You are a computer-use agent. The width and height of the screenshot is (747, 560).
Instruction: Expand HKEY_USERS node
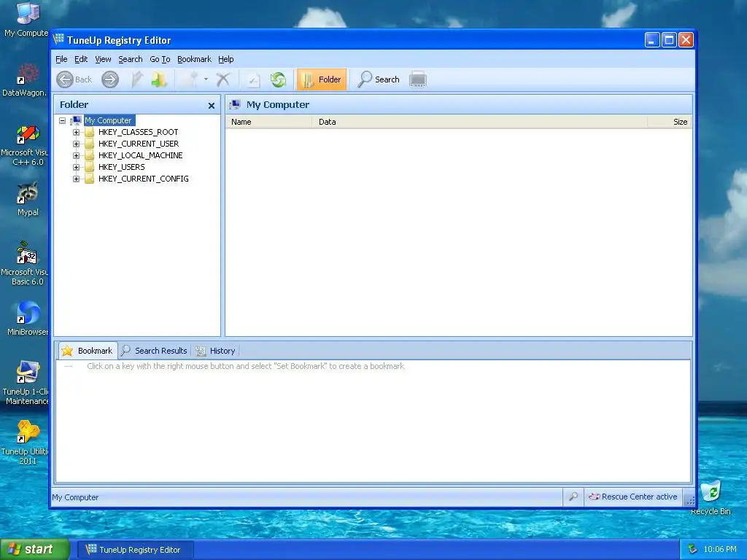pyautogui.click(x=76, y=167)
